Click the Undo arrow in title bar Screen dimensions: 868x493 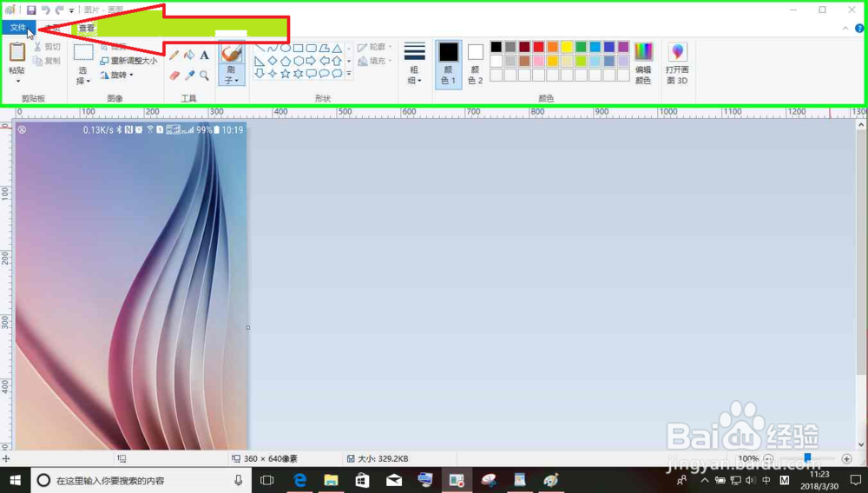(45, 10)
